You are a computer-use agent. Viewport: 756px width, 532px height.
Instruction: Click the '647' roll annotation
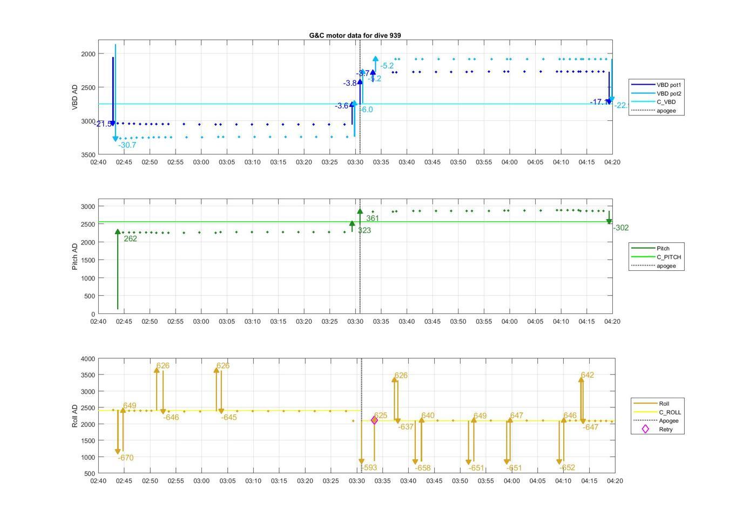tap(516, 415)
